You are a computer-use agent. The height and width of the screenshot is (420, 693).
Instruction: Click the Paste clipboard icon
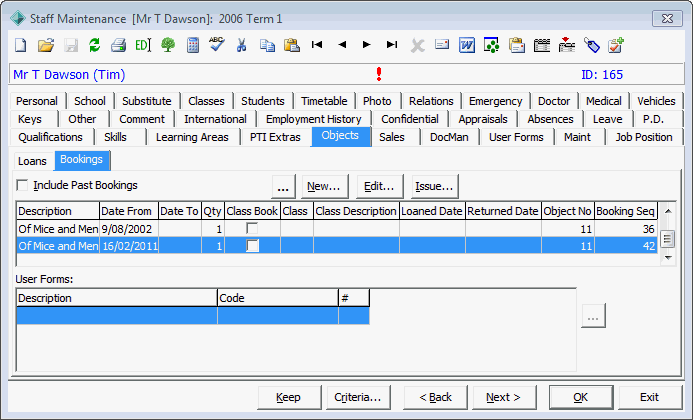tap(292, 45)
